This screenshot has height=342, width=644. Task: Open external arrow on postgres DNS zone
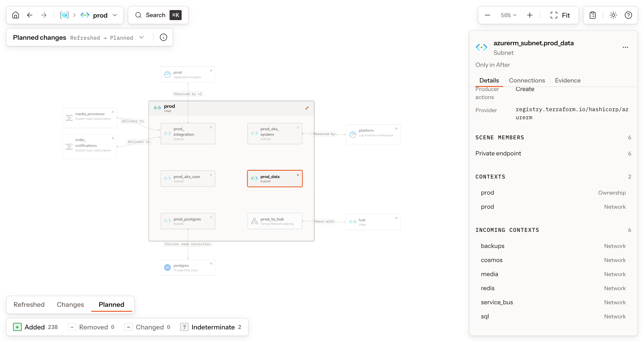(x=211, y=264)
